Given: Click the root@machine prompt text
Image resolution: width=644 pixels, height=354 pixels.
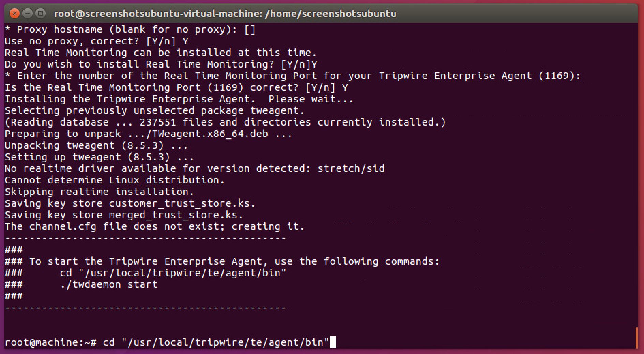Looking at the screenshot, I should (x=50, y=342).
